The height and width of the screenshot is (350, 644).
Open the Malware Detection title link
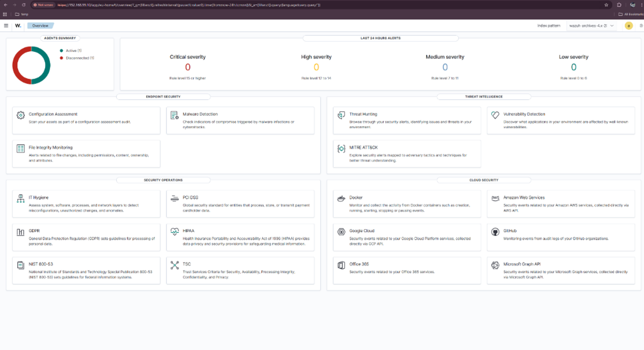click(200, 114)
